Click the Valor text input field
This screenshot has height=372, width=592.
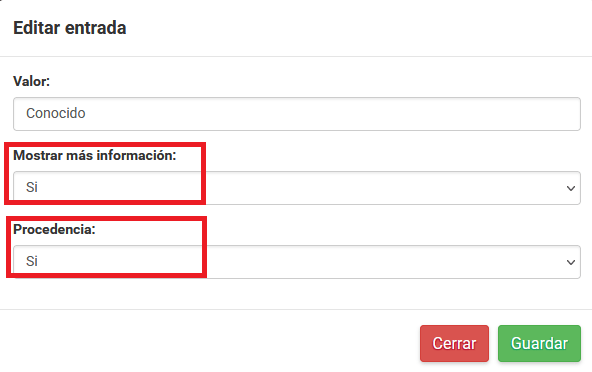coord(297,114)
